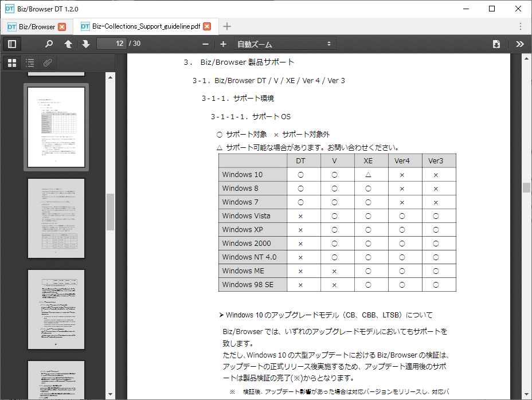532x400 pixels.
Task: Close the Biz/Browser tab
Action: point(62,27)
